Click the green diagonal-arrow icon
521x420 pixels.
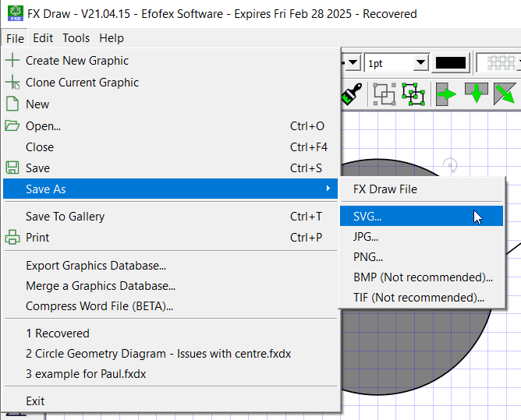[x=505, y=94]
